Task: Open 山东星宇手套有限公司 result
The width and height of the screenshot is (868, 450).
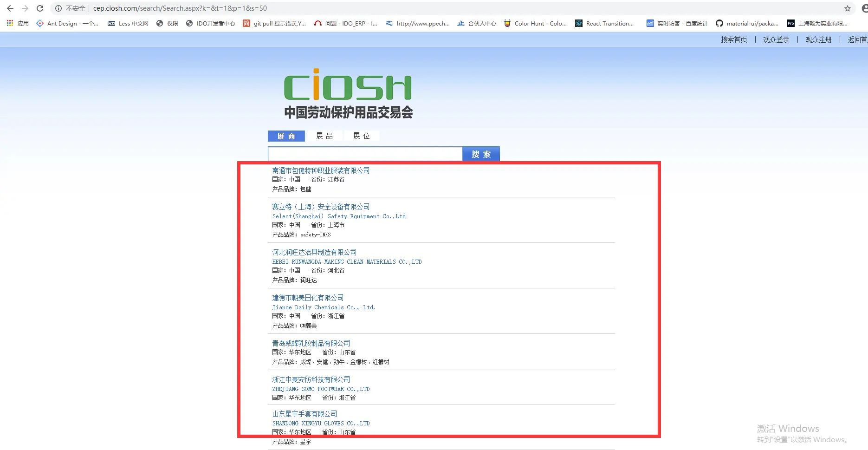Action: (x=304, y=414)
